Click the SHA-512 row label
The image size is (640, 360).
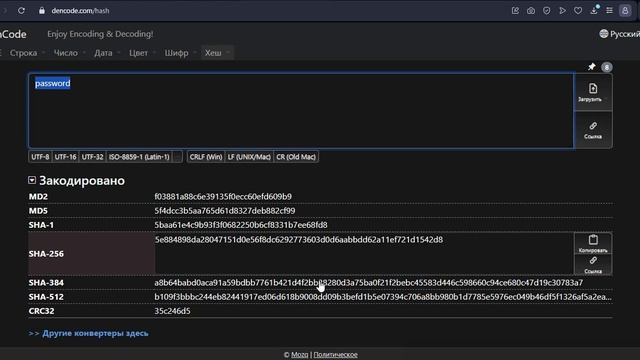click(x=46, y=297)
